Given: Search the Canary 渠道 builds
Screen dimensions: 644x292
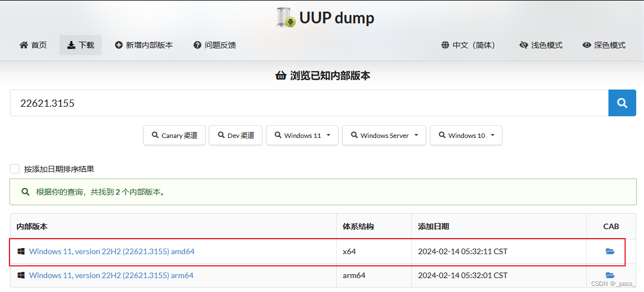Looking at the screenshot, I should pyautogui.click(x=174, y=135).
